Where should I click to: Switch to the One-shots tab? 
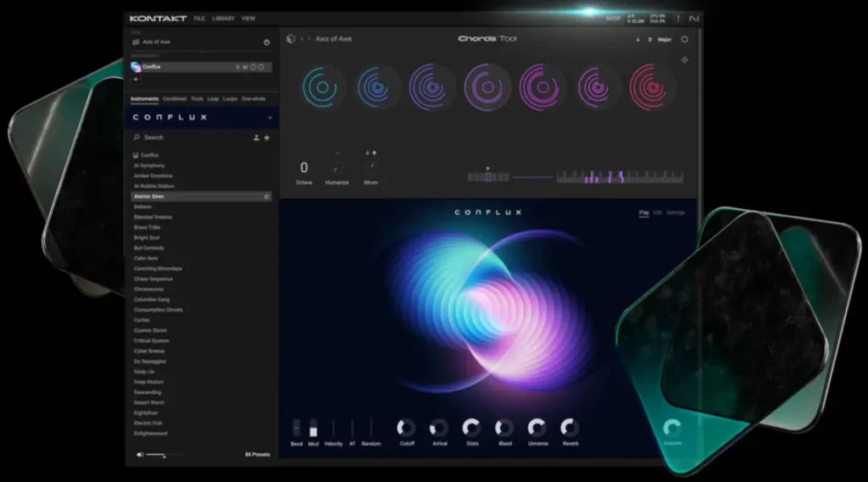pos(253,99)
